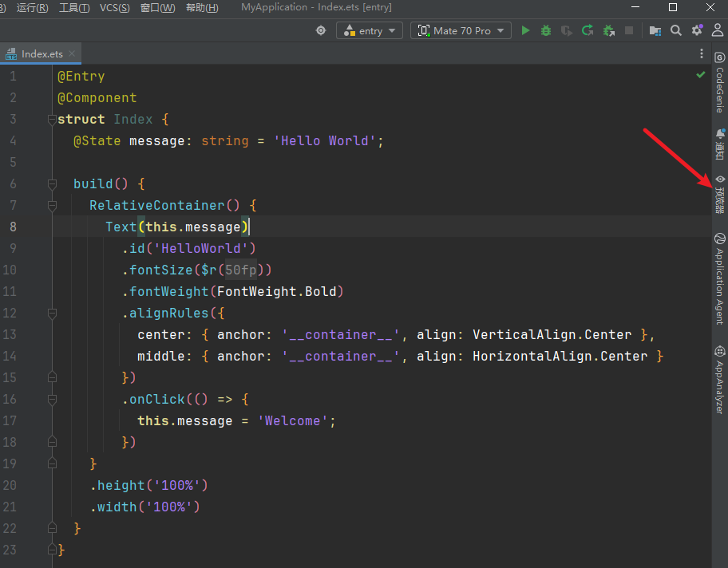Open IDE settings gear icon
Image resolution: width=728 pixels, height=568 pixels.
[697, 30]
